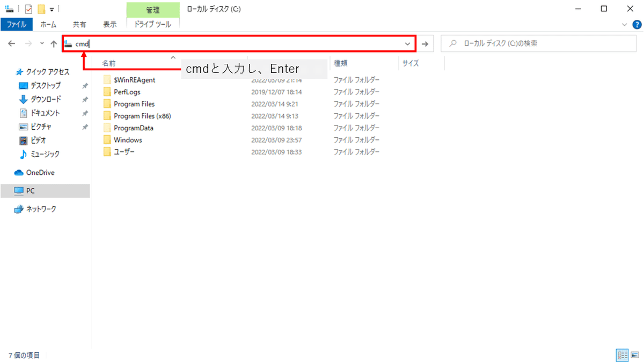Screen dimensions: 644x362
Task: Click the Go arrow beside address bar
Action: click(425, 44)
